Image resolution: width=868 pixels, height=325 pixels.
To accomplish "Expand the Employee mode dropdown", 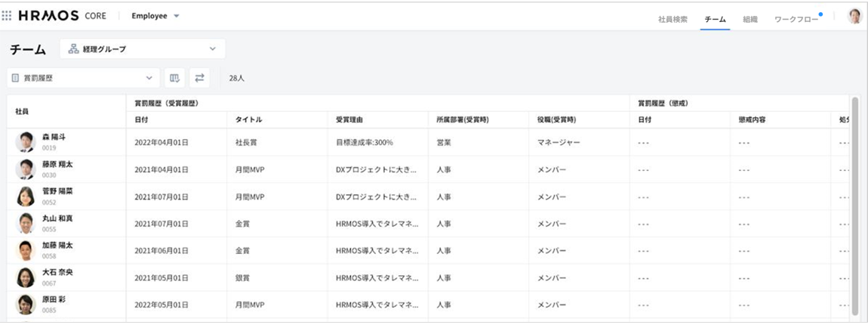I will pos(155,17).
